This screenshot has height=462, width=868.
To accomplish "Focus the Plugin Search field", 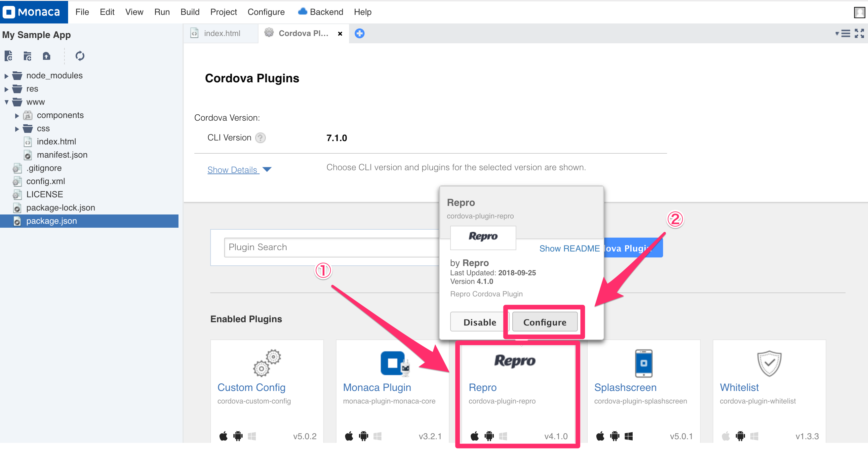I will (332, 247).
